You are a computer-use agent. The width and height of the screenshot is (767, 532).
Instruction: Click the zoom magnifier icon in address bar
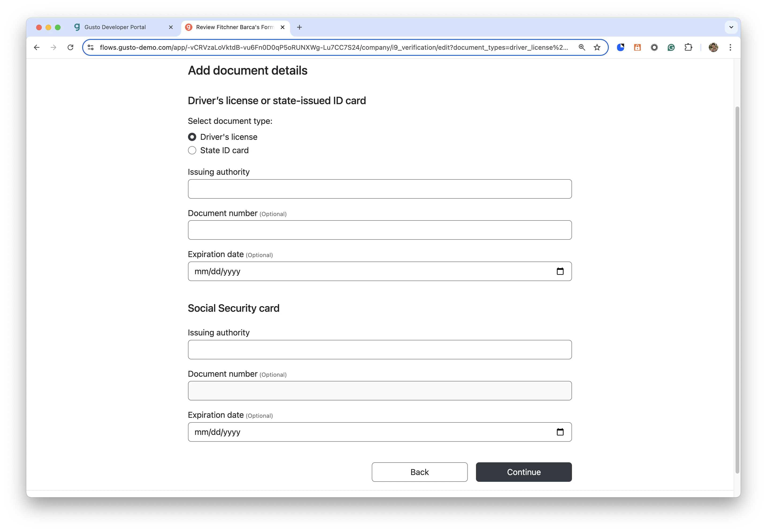[x=582, y=47]
